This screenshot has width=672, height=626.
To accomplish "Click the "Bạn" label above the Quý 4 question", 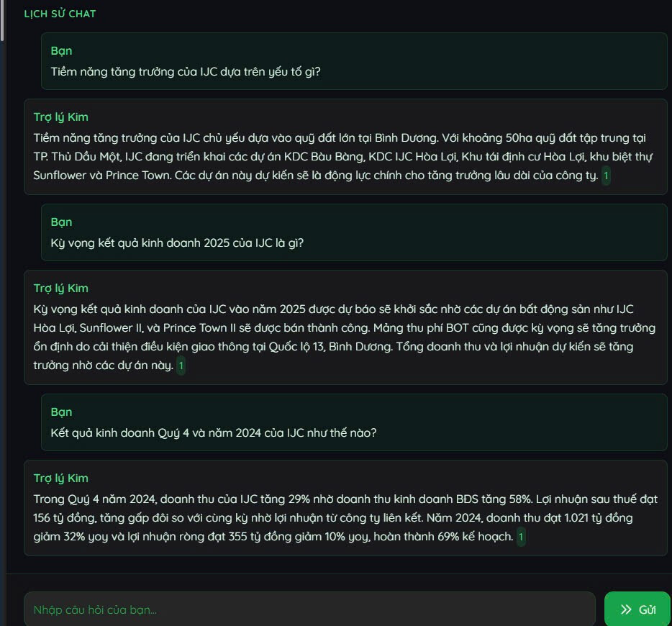I will pyautogui.click(x=61, y=412).
